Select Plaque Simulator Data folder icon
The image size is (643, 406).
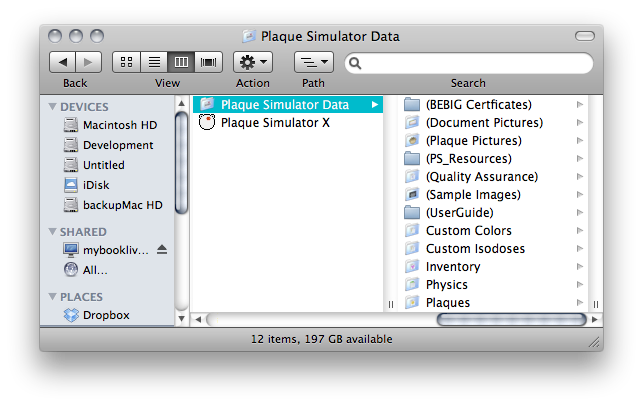(207, 104)
